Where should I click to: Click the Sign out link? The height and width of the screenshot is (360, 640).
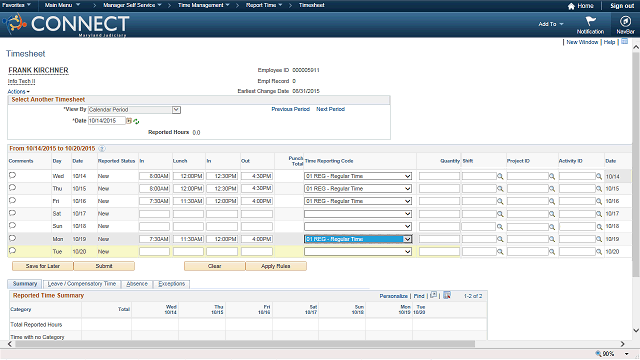coord(622,6)
